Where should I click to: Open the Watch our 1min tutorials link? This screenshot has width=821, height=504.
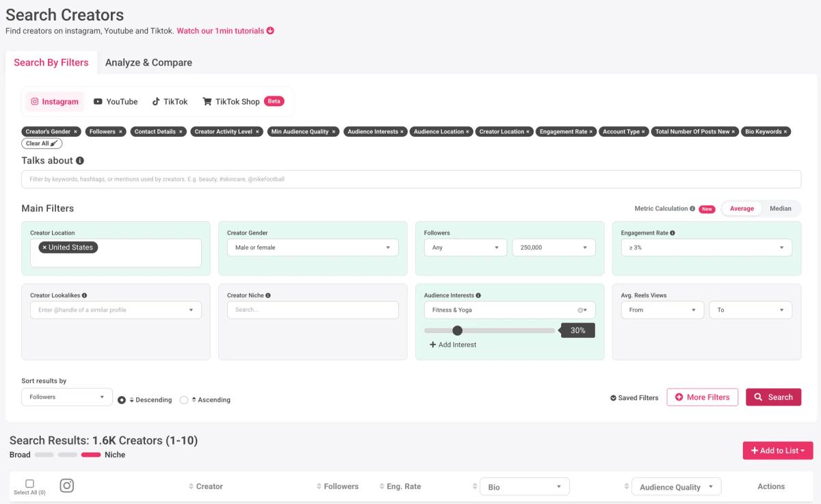(x=225, y=31)
